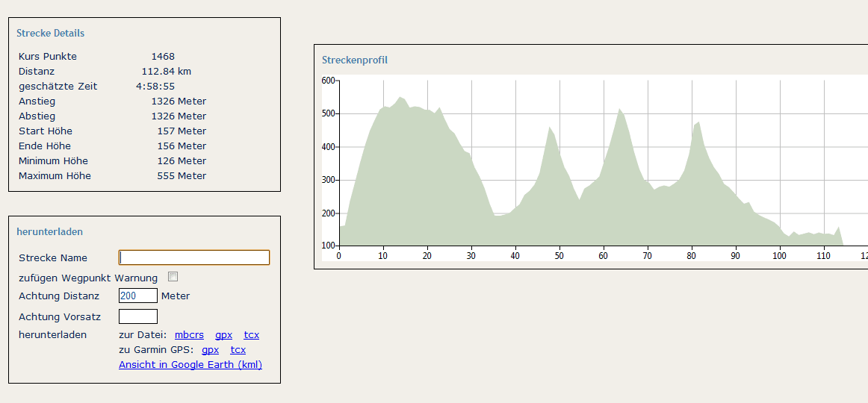Select the Anstieg value 1326 Meter
The height and width of the screenshot is (403, 868).
179,101
